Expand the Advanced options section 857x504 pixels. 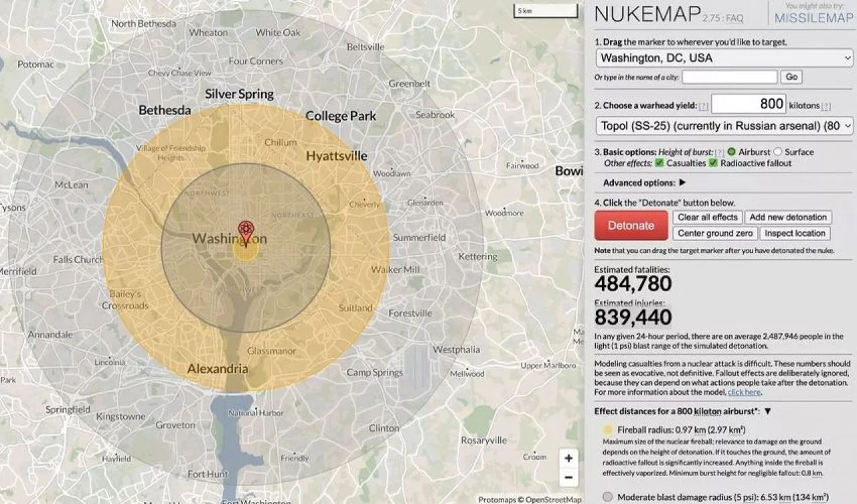click(x=682, y=183)
